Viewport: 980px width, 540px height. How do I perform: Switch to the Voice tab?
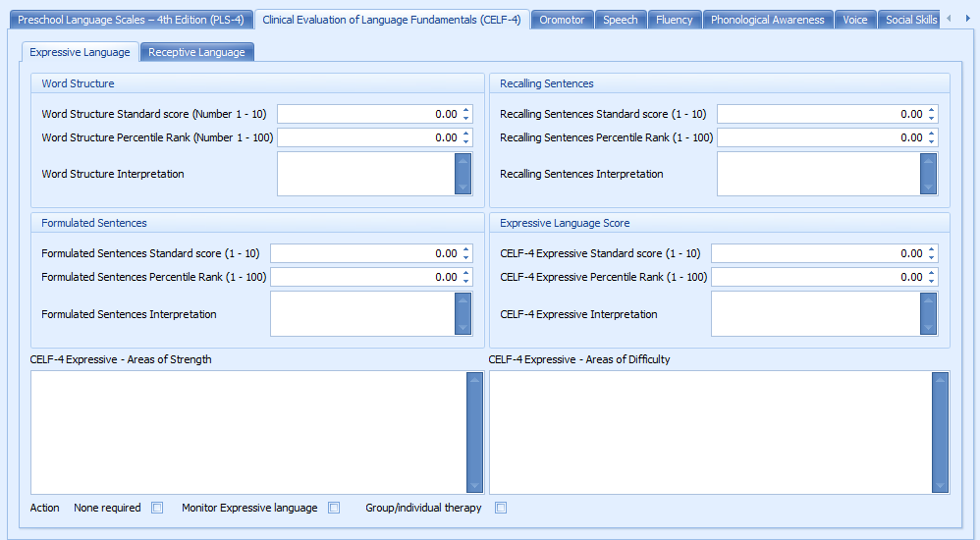click(855, 20)
